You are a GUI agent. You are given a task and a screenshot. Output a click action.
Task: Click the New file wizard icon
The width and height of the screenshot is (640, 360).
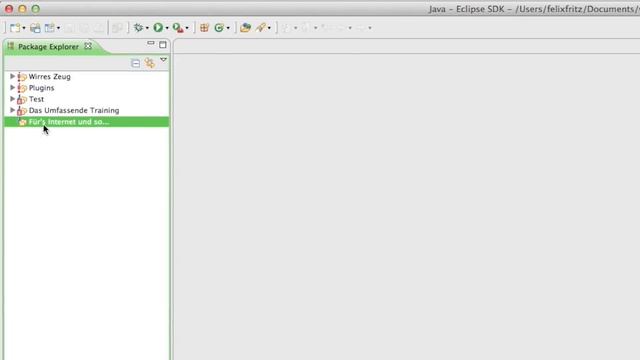pos(15,28)
